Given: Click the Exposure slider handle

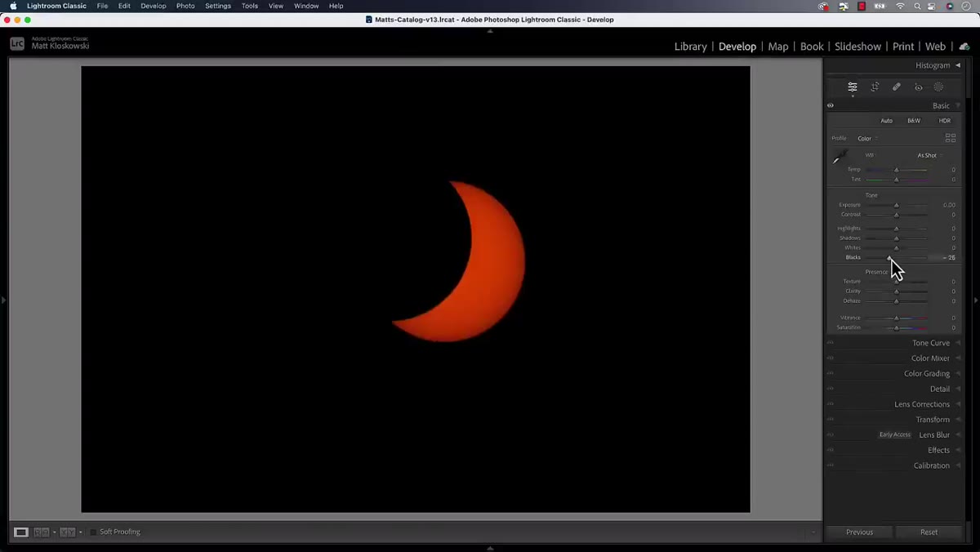Looking at the screenshot, I should coord(896,205).
